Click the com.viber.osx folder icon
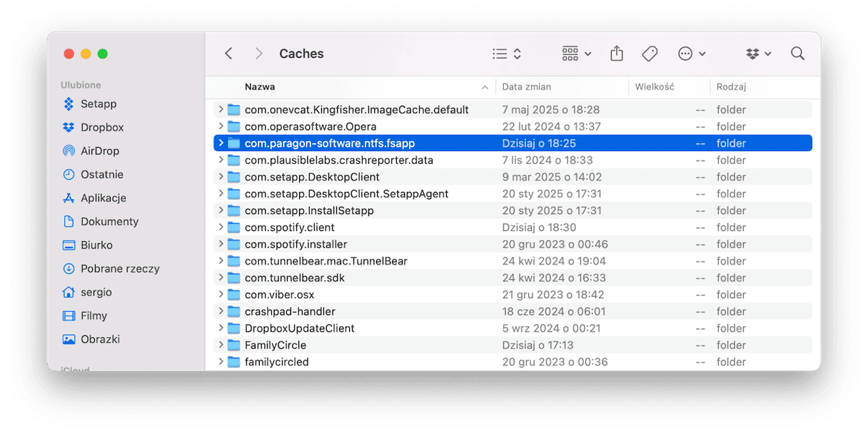The height and width of the screenshot is (433, 868). (x=234, y=295)
